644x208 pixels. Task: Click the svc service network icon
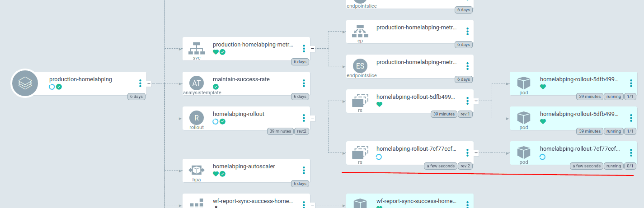(196, 47)
